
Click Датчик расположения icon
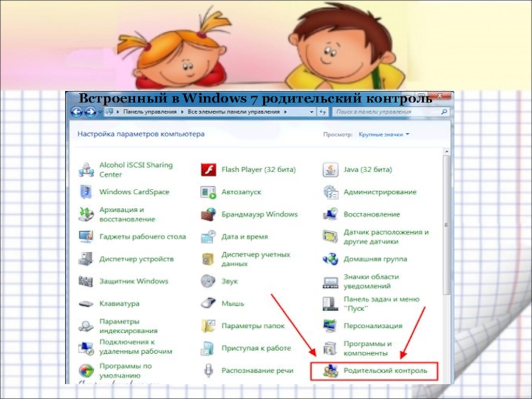(330, 237)
